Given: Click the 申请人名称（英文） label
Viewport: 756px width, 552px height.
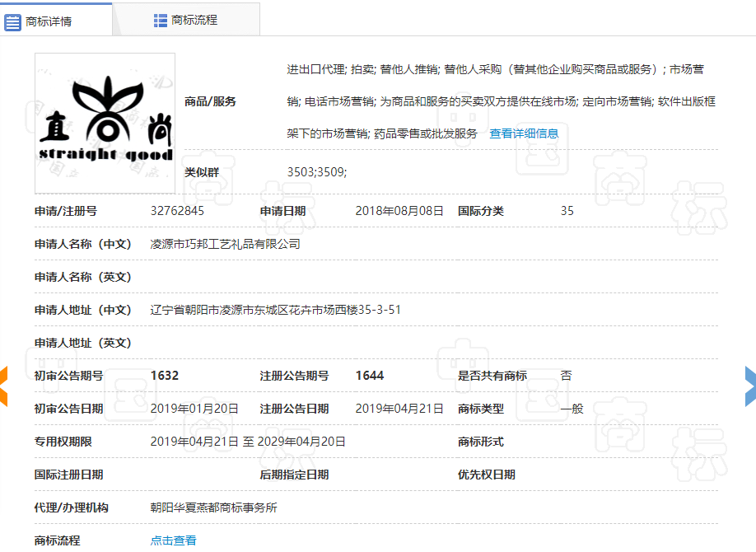Looking at the screenshot, I should (x=83, y=277).
